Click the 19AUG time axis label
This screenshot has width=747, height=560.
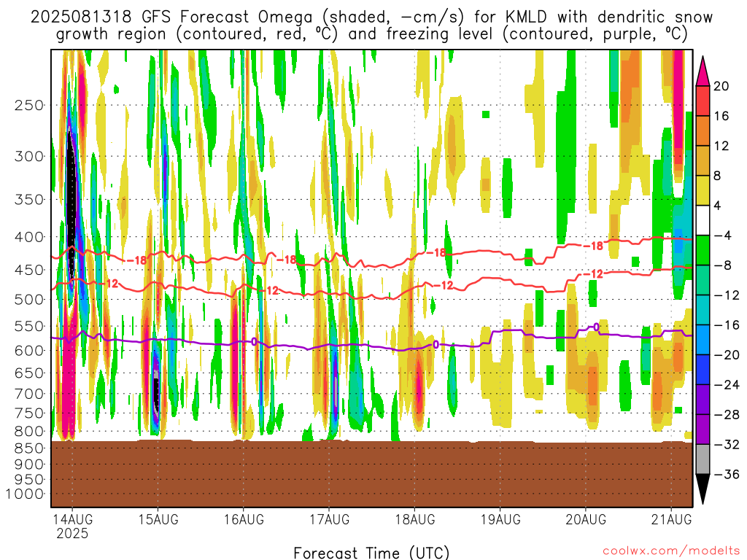[500, 519]
